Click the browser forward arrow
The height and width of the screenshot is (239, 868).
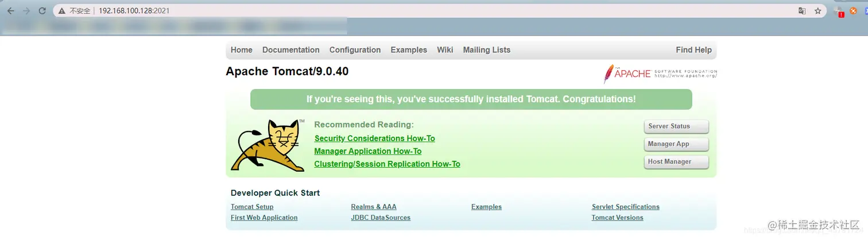26,11
